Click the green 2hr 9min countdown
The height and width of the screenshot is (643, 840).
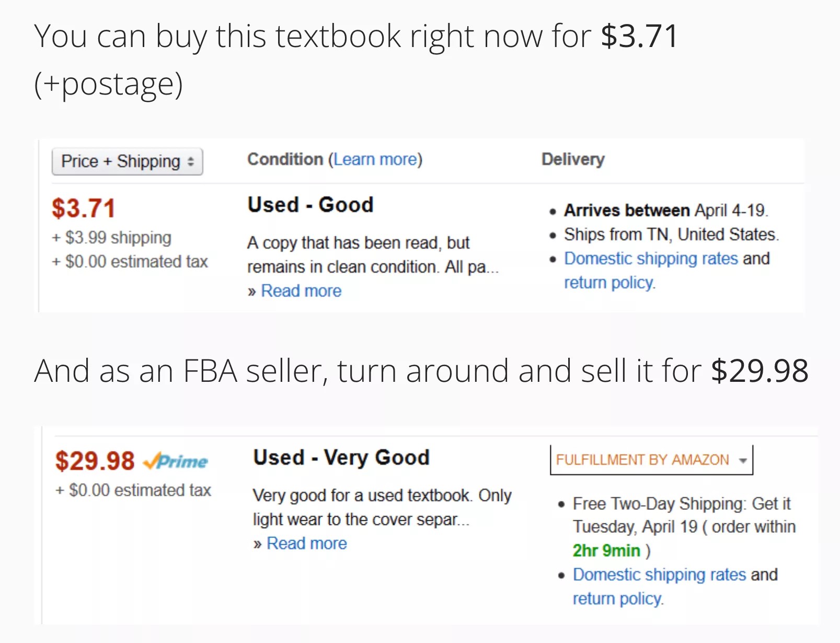[606, 551]
